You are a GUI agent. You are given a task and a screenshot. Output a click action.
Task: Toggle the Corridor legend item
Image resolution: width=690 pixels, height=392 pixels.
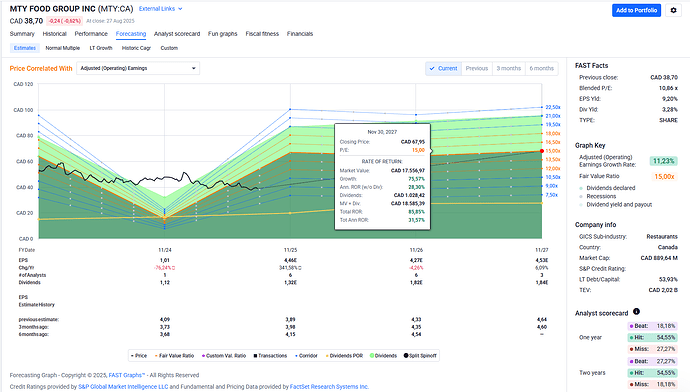306,355
